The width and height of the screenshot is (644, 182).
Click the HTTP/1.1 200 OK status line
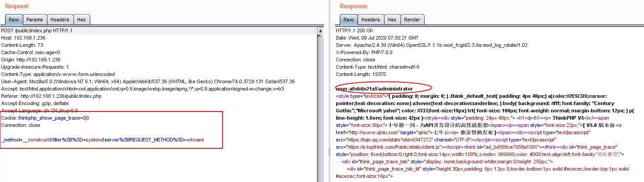(354, 30)
